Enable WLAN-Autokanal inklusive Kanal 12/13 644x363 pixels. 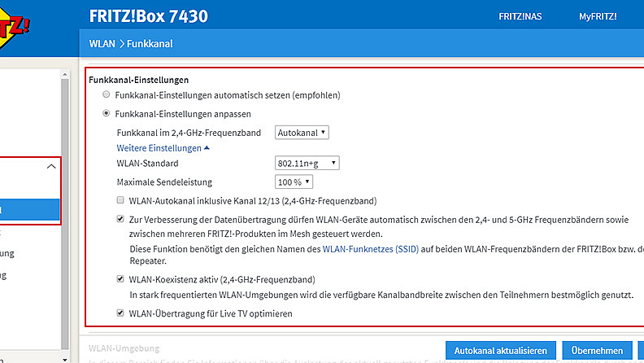coord(120,200)
